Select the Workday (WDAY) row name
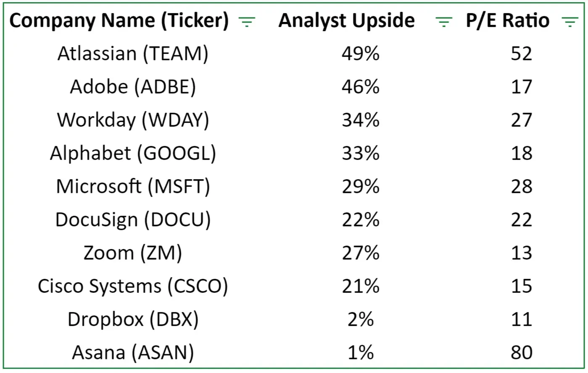Viewport: 588px width, 373px height. pos(133,120)
